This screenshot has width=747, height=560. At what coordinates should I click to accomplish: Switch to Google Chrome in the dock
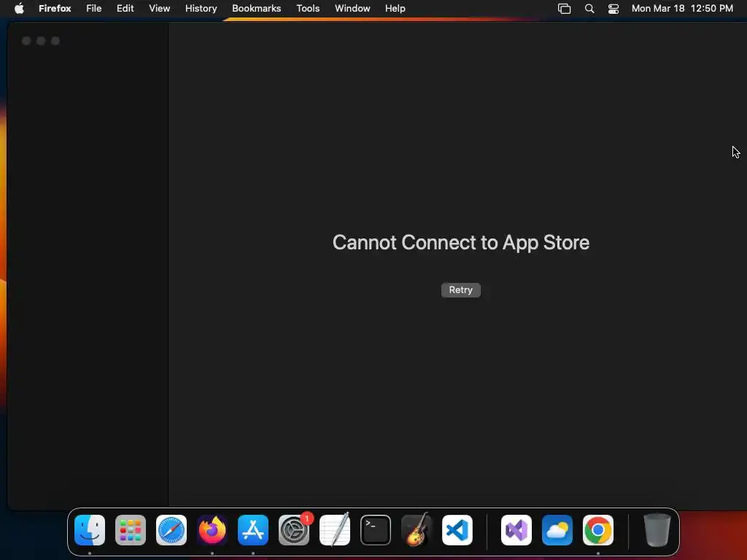[598, 530]
